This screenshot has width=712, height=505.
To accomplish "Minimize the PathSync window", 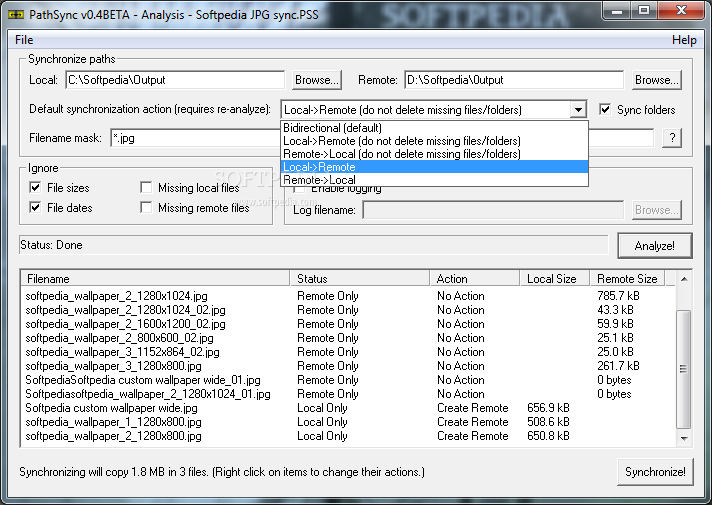I will (617, 10).
